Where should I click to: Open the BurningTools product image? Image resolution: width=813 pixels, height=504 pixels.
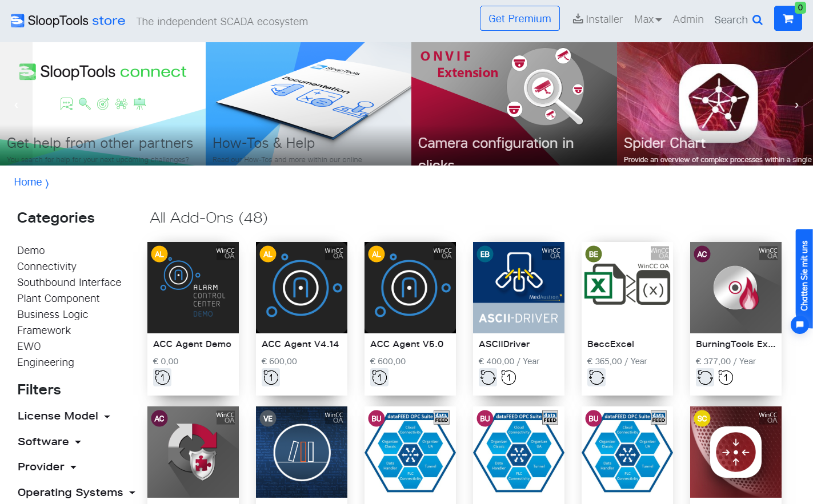(736, 288)
